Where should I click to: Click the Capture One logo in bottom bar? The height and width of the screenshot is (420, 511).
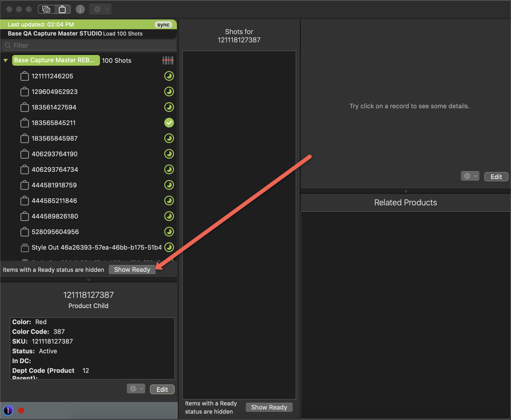(8, 411)
